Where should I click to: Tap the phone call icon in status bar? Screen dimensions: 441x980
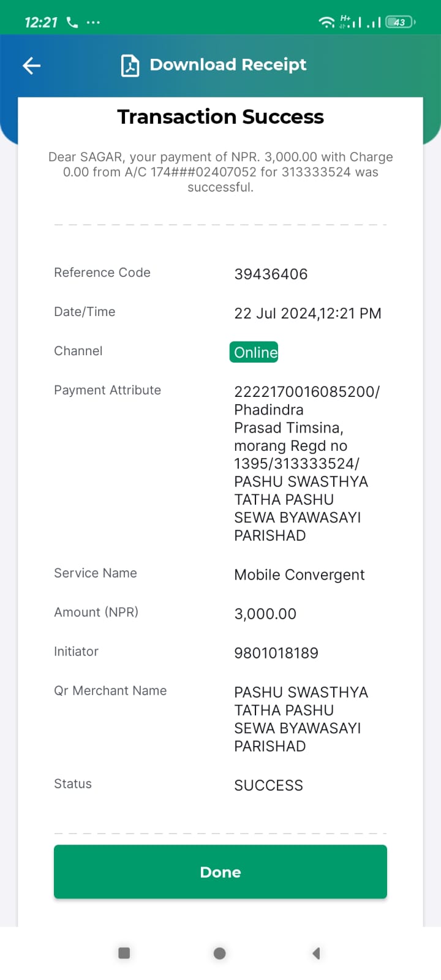72,23
